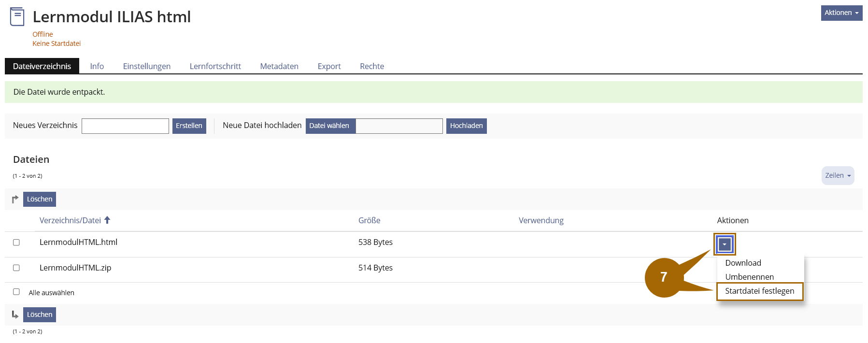
Task: Expand the Zeilen rows dropdown
Action: [x=838, y=175]
